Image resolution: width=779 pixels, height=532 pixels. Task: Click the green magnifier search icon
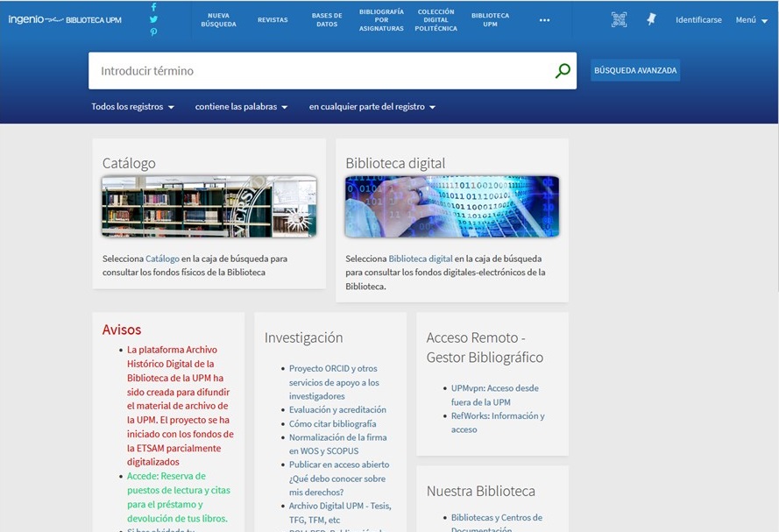[563, 70]
